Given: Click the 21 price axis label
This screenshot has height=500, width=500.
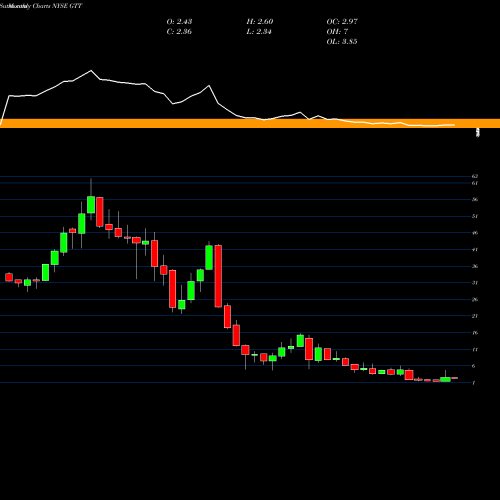Looking at the screenshot, I should (475, 316).
